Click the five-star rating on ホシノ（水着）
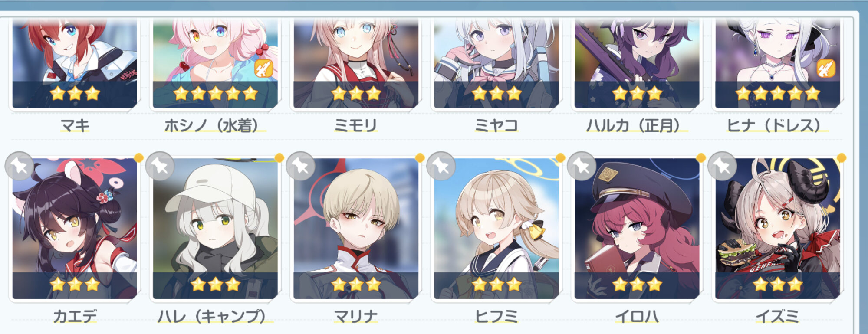This screenshot has width=868, height=334. coord(215,93)
